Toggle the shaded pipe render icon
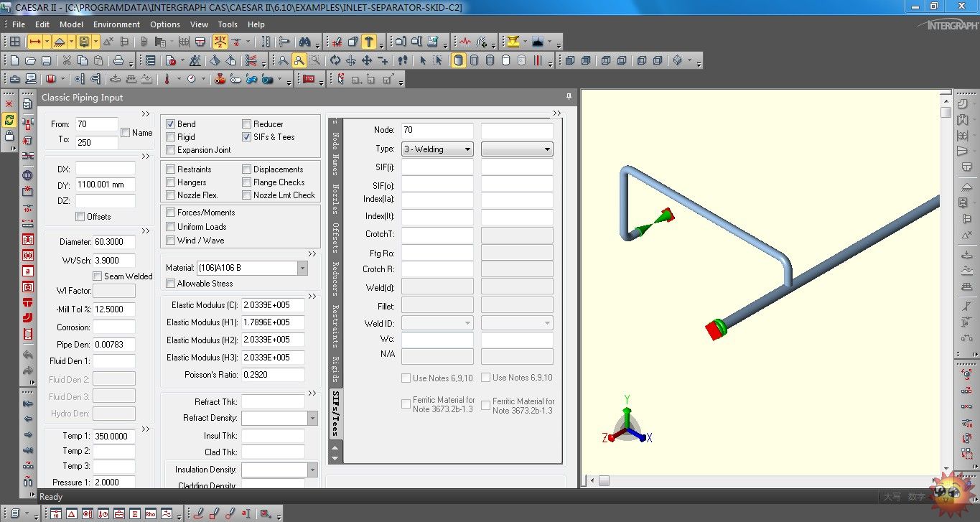 [x=459, y=60]
